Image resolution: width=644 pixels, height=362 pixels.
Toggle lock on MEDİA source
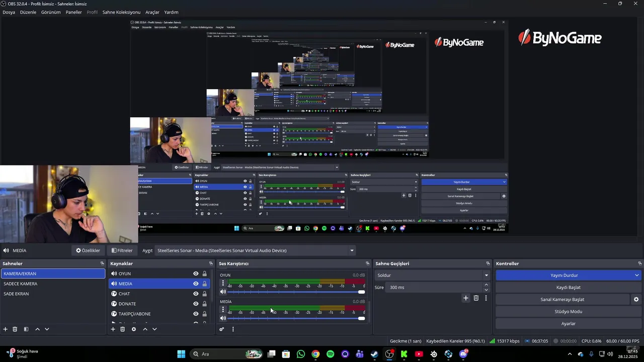(x=204, y=284)
